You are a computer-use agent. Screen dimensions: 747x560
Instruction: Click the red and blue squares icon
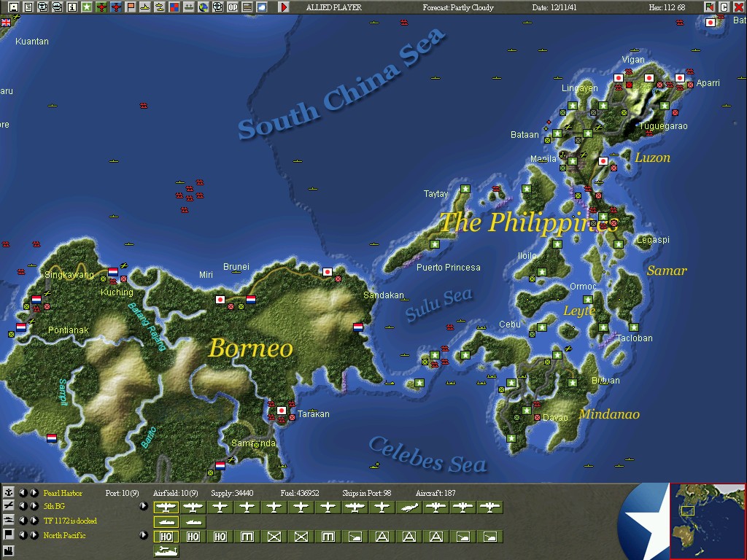point(174,7)
